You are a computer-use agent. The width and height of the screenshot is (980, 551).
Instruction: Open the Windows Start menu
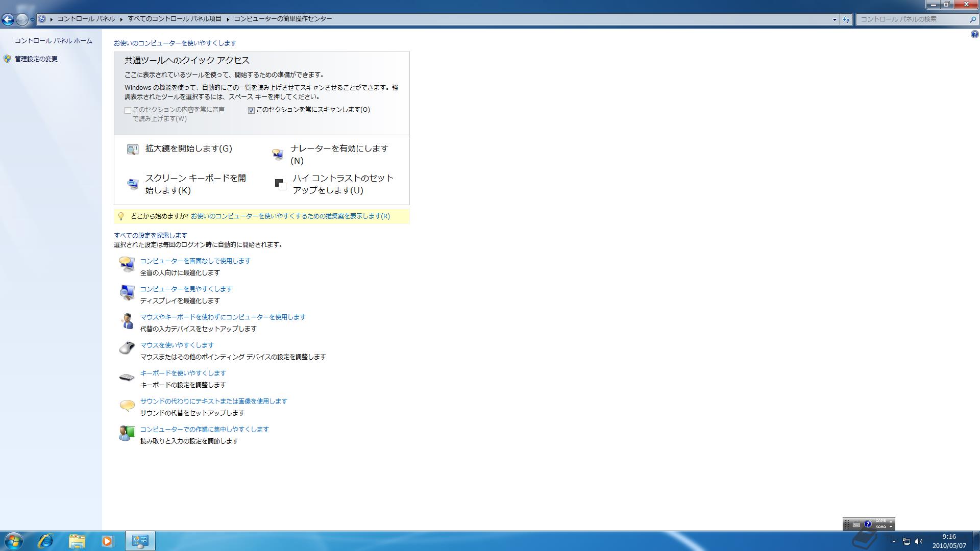click(14, 541)
